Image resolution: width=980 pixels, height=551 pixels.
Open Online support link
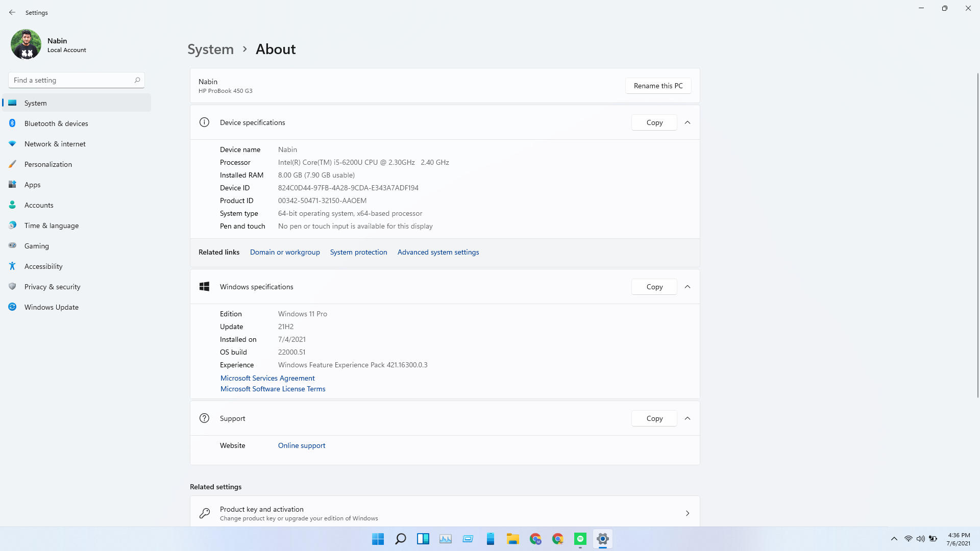pos(302,445)
